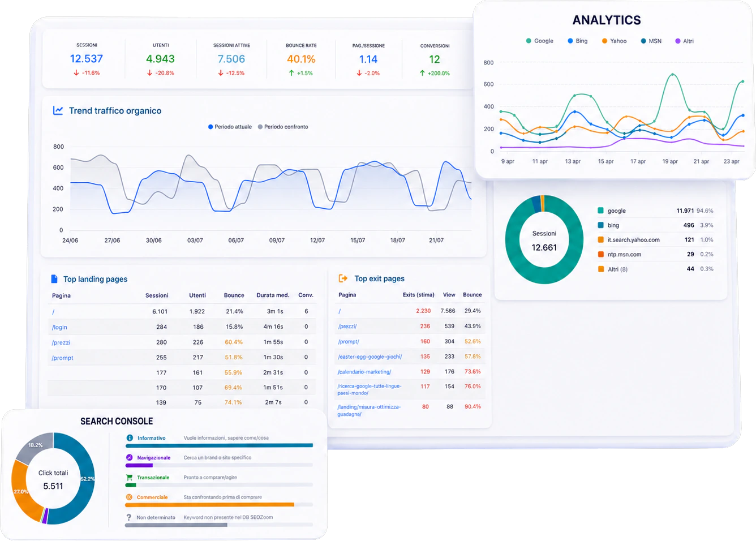Viewport: 756px width, 541px height.
Task: Click the Bounce rate 40.1% value
Action: 301,59
